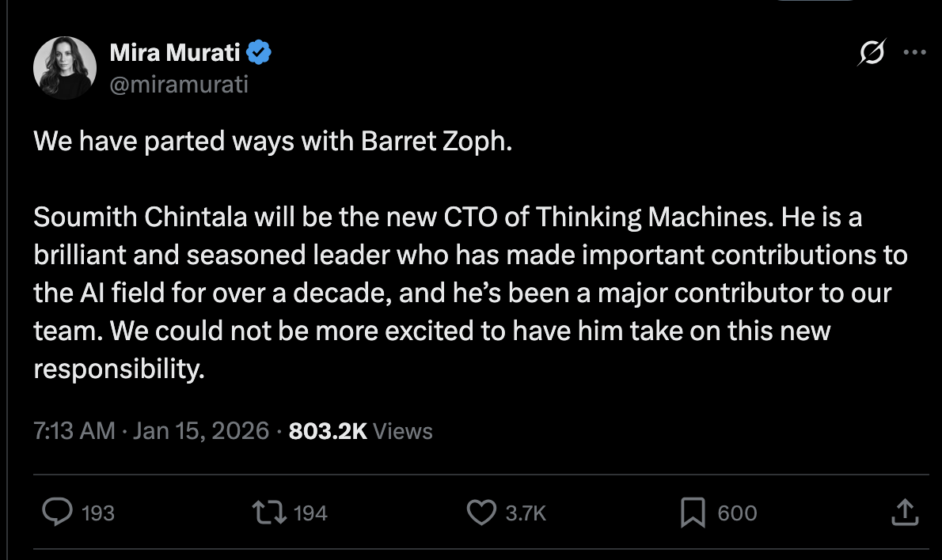This screenshot has width=942, height=560.
Task: Click the reply speech bubble icon
Action: [x=58, y=513]
